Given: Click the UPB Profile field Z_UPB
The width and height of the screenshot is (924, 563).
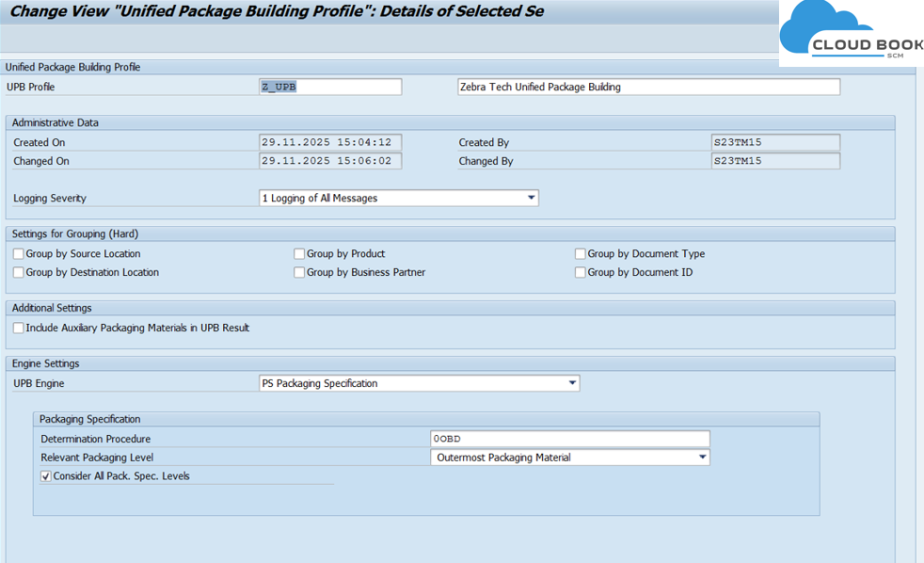Looking at the screenshot, I should 329,87.
